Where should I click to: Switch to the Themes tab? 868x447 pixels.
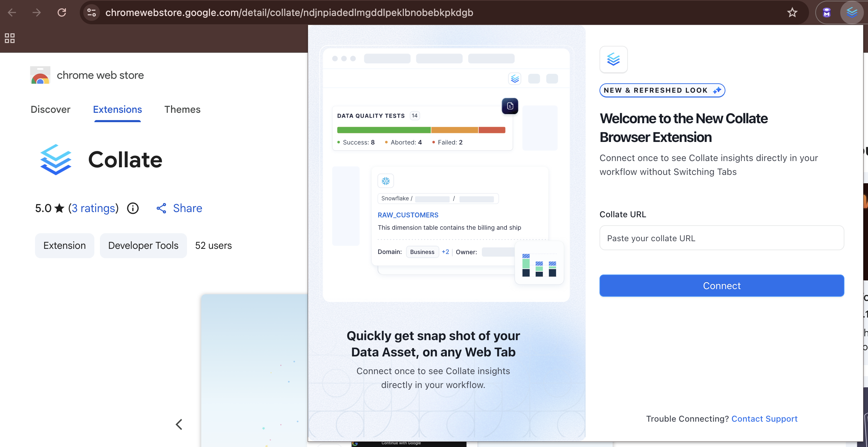pyautogui.click(x=182, y=110)
